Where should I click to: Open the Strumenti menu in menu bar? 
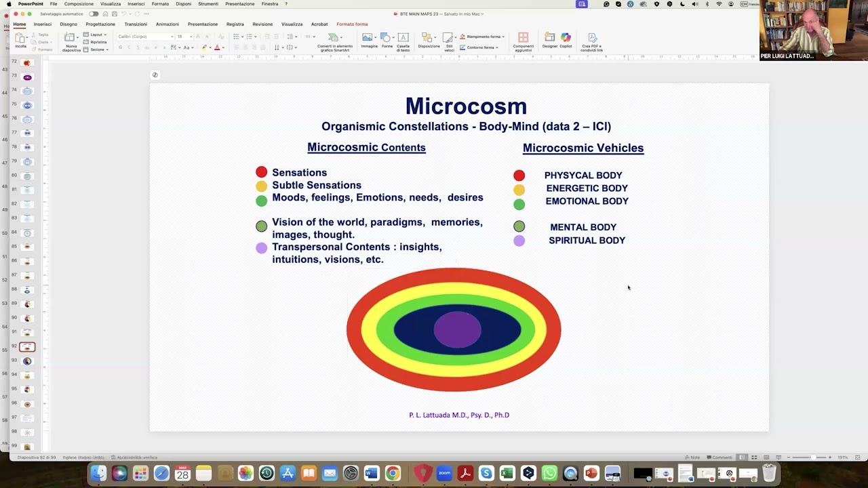208,4
